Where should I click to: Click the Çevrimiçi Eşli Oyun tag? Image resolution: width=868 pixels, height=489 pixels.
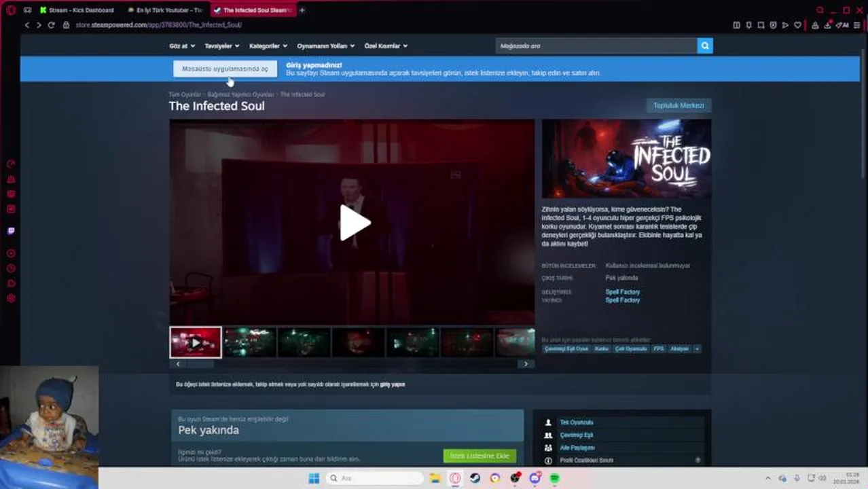pyautogui.click(x=566, y=348)
